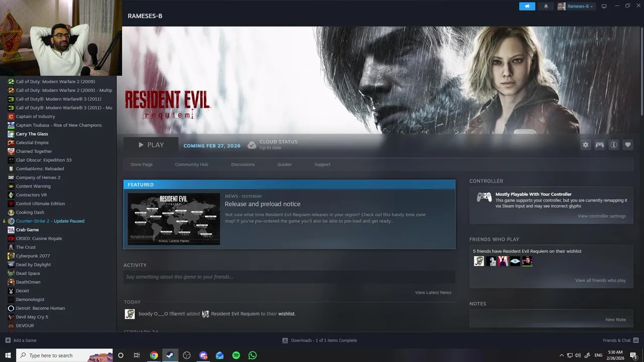Screen dimensions: 644x362
Task: Click the wishlist link in activity feed
Action: tap(286, 314)
